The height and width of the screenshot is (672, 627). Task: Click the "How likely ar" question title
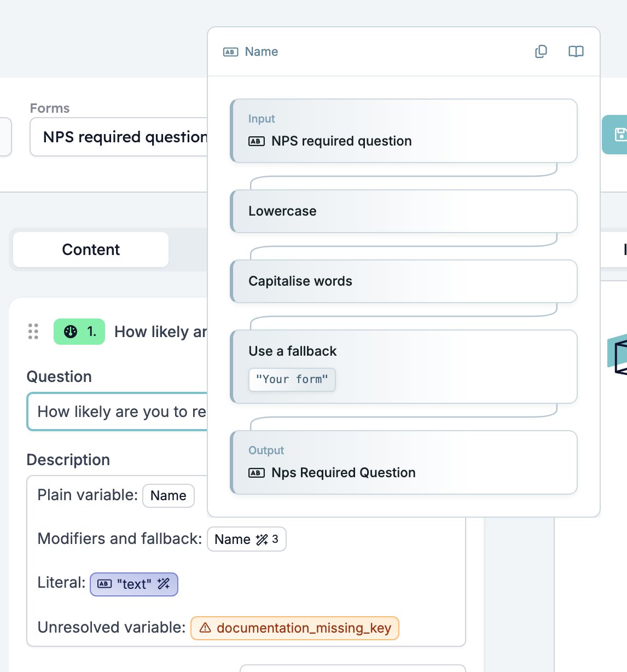click(161, 332)
